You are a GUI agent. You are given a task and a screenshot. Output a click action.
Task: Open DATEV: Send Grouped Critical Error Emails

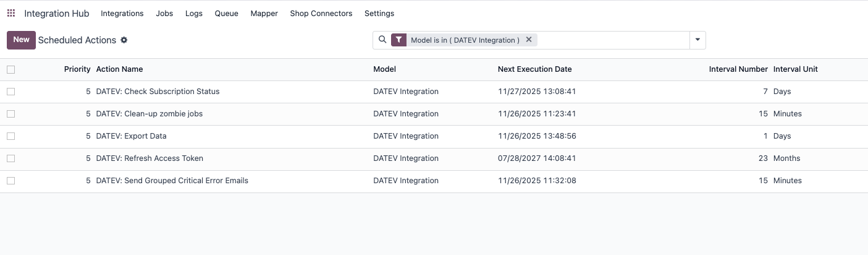click(172, 181)
